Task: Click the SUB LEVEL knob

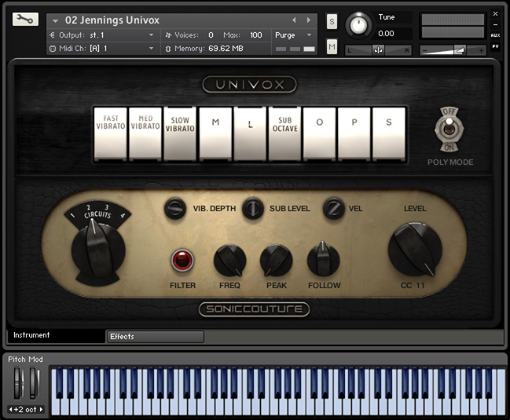Action: (x=252, y=209)
